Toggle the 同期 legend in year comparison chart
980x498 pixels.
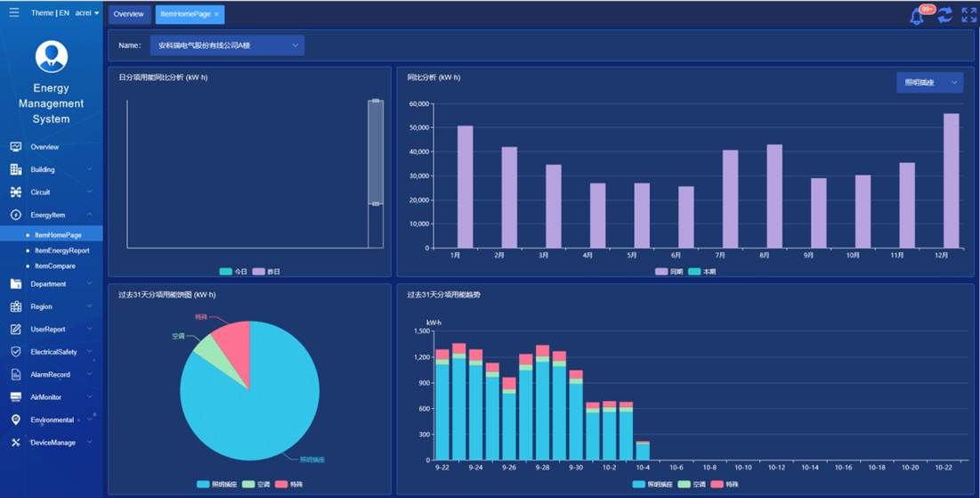[669, 271]
